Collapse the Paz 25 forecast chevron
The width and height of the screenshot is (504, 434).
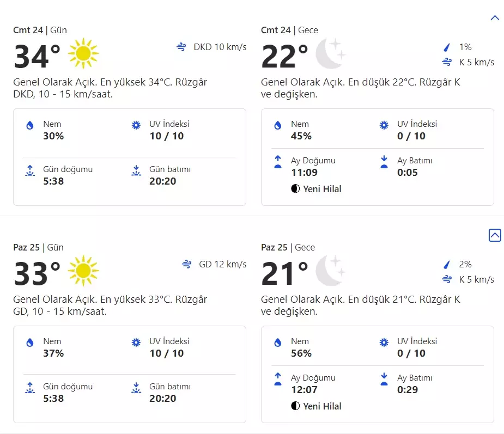(495, 235)
